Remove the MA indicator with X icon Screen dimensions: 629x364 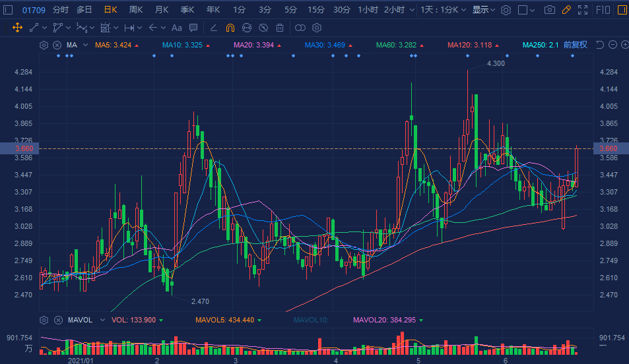point(57,45)
